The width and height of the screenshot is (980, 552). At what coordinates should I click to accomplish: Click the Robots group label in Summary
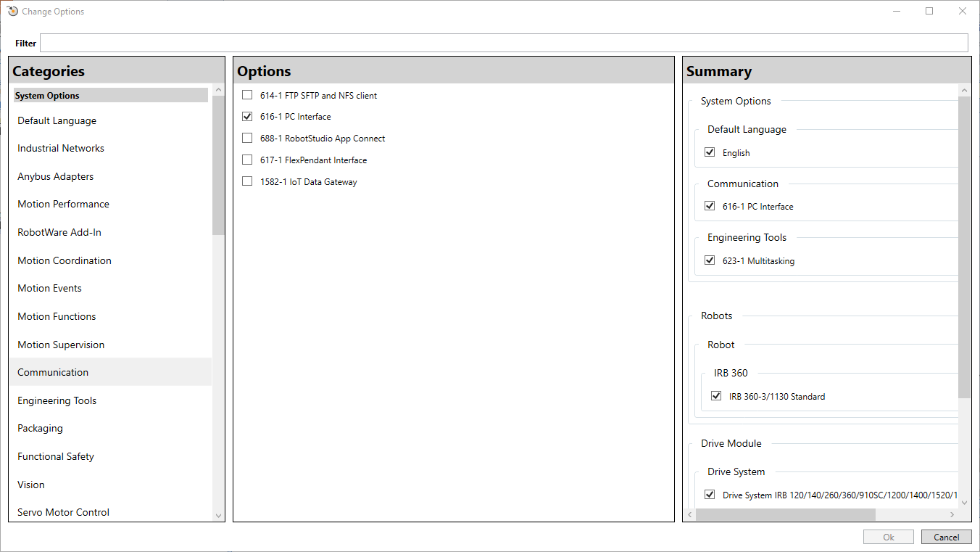[x=717, y=316]
